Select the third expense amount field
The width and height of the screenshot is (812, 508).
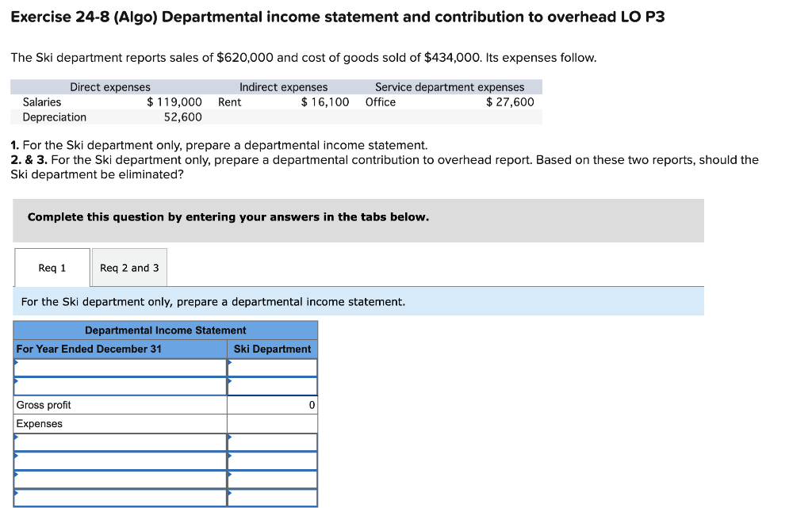click(x=273, y=479)
